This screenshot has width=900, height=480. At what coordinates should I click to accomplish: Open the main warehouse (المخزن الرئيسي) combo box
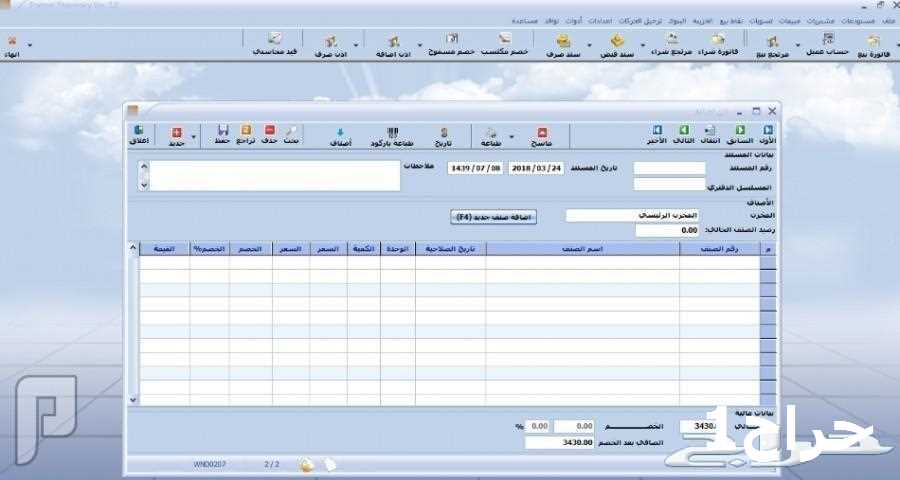click(x=632, y=215)
